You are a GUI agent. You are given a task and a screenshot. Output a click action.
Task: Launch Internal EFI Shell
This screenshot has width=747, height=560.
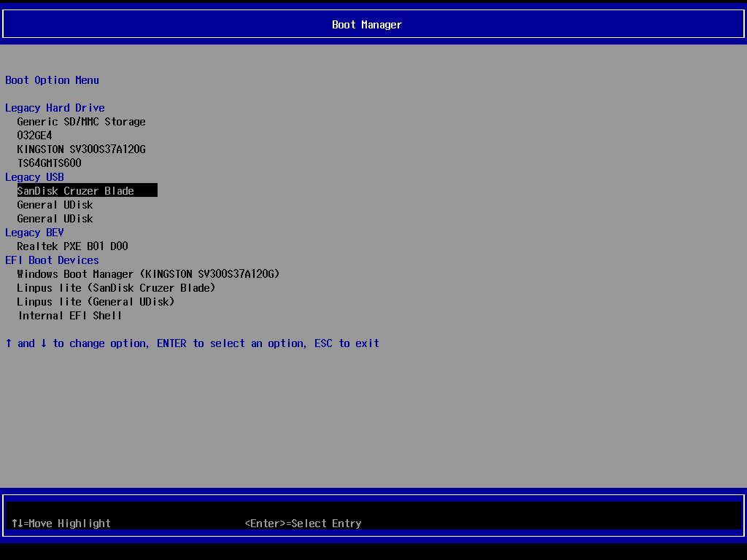click(x=69, y=316)
